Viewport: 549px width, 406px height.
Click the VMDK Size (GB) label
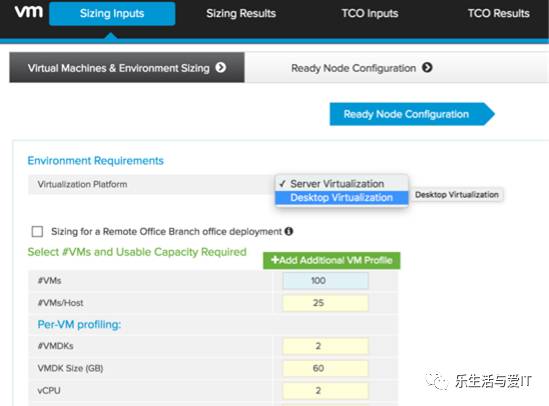pos(70,369)
